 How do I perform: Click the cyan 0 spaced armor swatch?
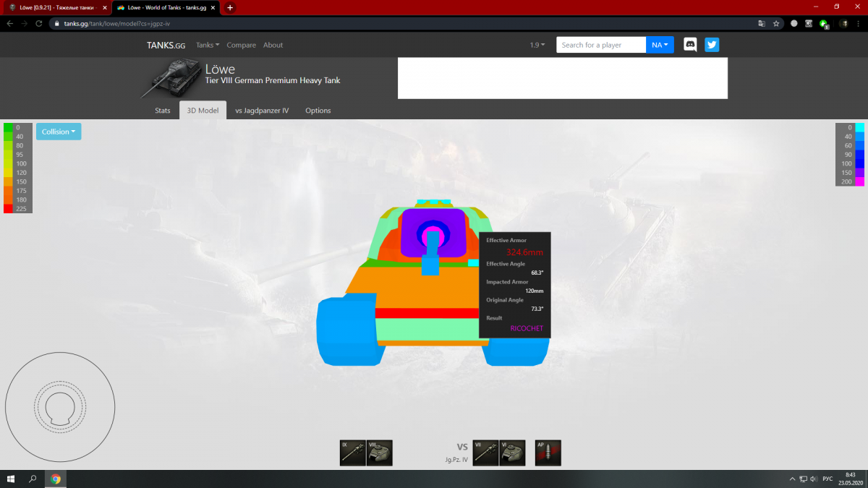click(x=859, y=127)
